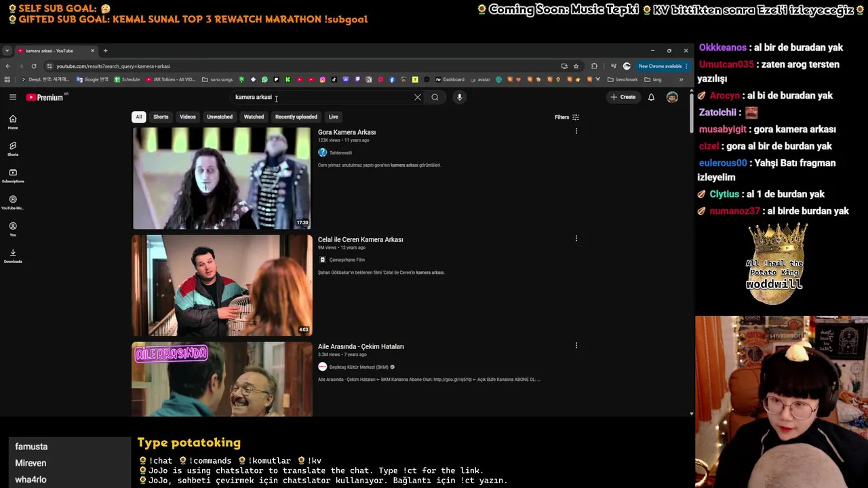The width and height of the screenshot is (868, 488).
Task: Open the YouTube guide hamburger menu
Action: tap(13, 97)
